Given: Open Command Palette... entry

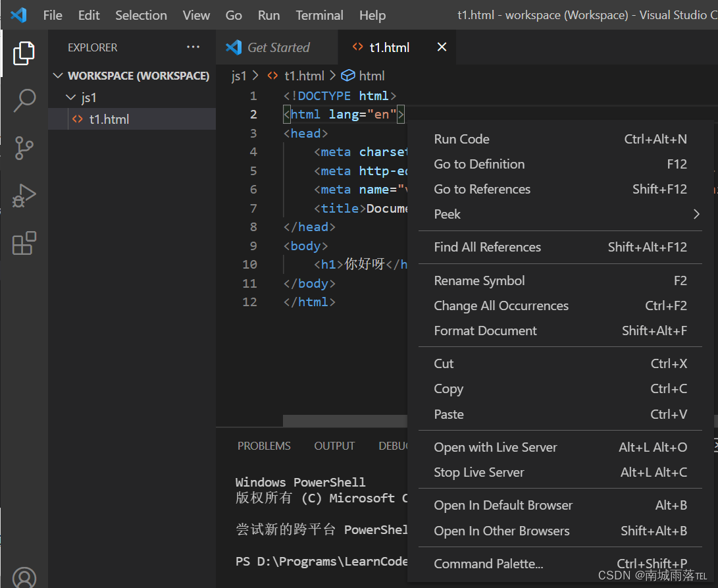Looking at the screenshot, I should click(x=560, y=563).
